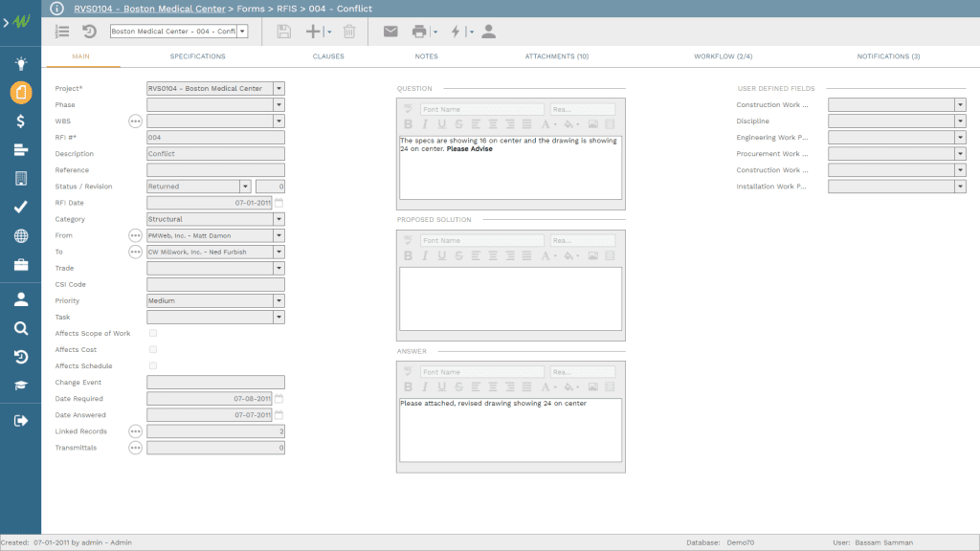This screenshot has height=551, width=980.
Task: Open the globe module in sidebar
Action: pyautogui.click(x=21, y=235)
